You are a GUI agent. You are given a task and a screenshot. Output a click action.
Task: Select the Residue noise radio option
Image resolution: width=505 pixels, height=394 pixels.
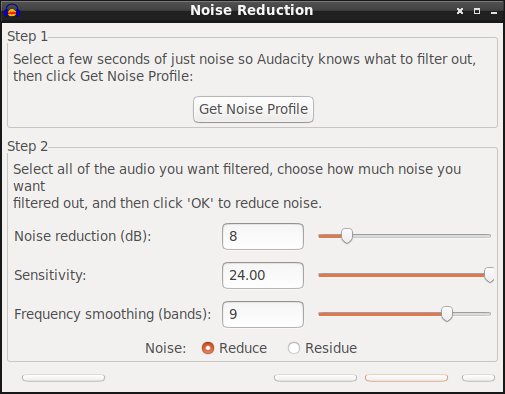point(294,348)
